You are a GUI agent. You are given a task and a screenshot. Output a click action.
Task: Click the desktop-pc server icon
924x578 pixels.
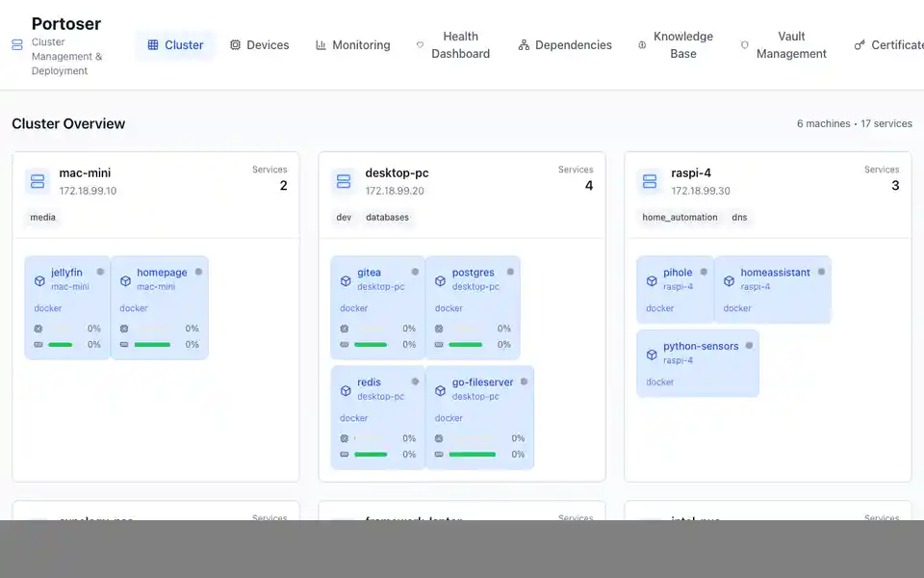point(344,181)
